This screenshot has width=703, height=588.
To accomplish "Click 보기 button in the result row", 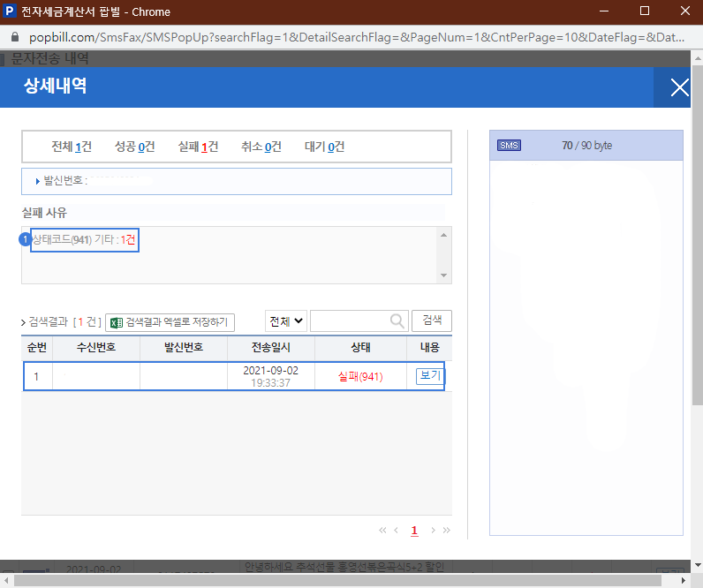I will pos(428,376).
